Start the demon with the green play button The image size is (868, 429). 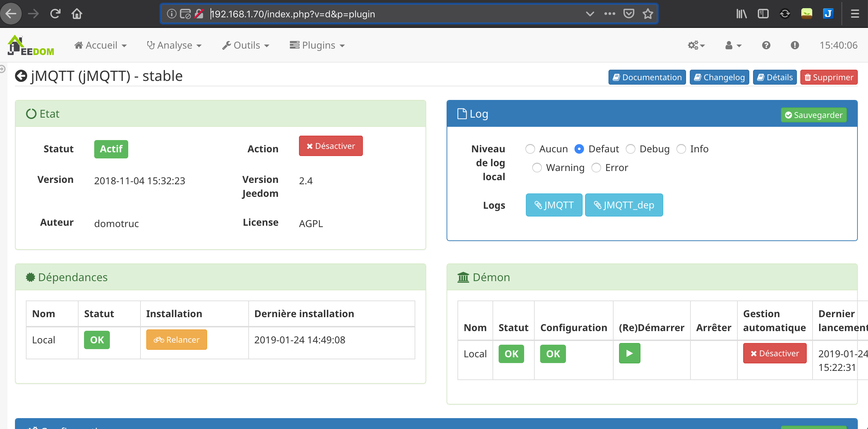(630, 353)
